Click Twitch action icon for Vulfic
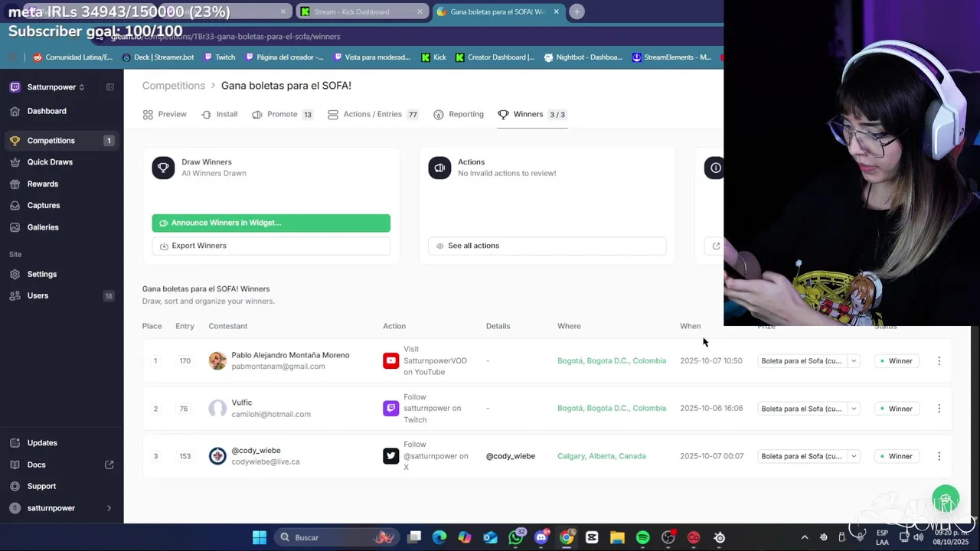The image size is (980, 551). pyautogui.click(x=391, y=409)
